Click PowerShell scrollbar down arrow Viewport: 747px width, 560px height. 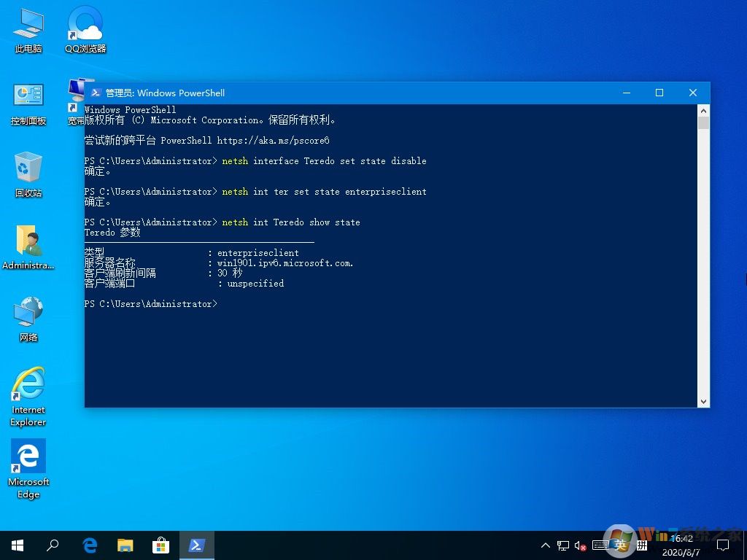(703, 401)
